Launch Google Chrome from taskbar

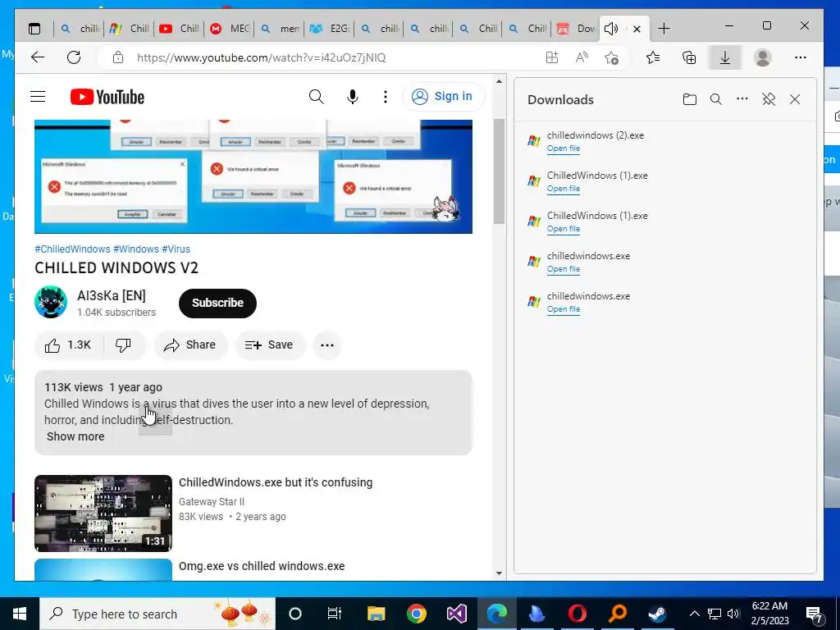pos(416,614)
